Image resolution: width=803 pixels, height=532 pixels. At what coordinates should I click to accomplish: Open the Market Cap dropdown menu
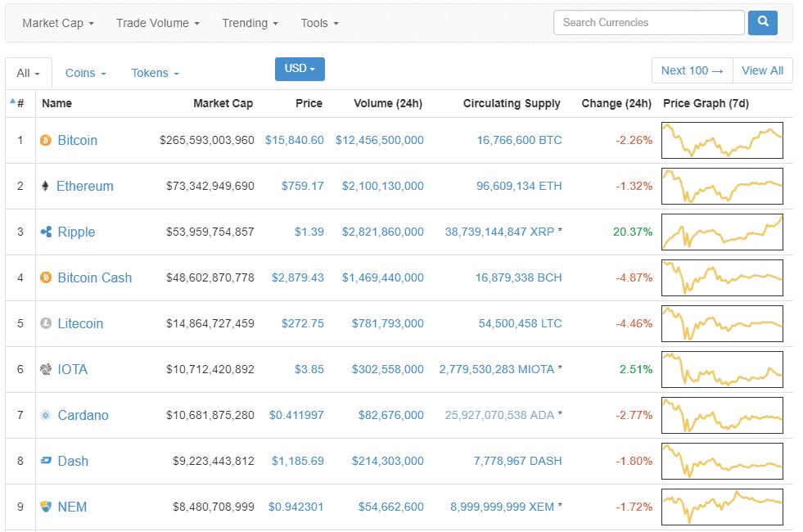coord(58,23)
